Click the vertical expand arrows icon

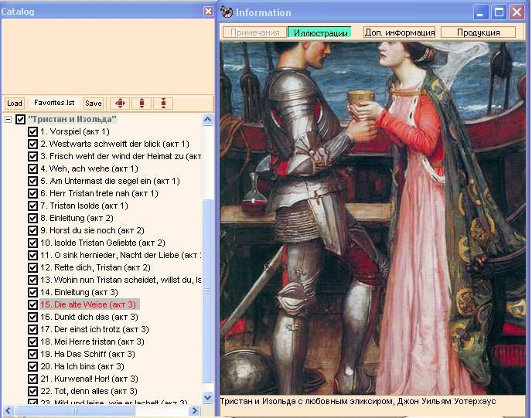point(142,104)
